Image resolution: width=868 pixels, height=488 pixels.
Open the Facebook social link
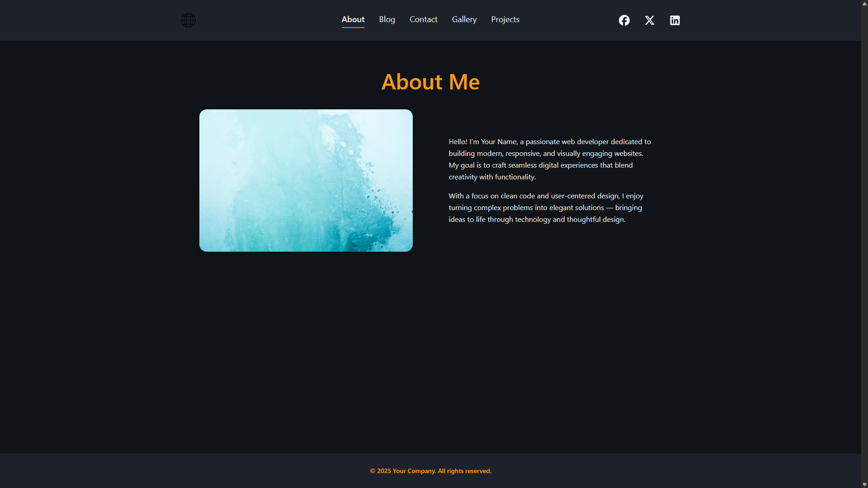(x=624, y=20)
